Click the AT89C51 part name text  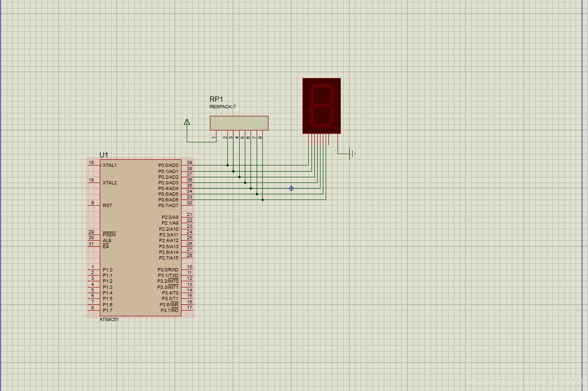click(x=109, y=320)
